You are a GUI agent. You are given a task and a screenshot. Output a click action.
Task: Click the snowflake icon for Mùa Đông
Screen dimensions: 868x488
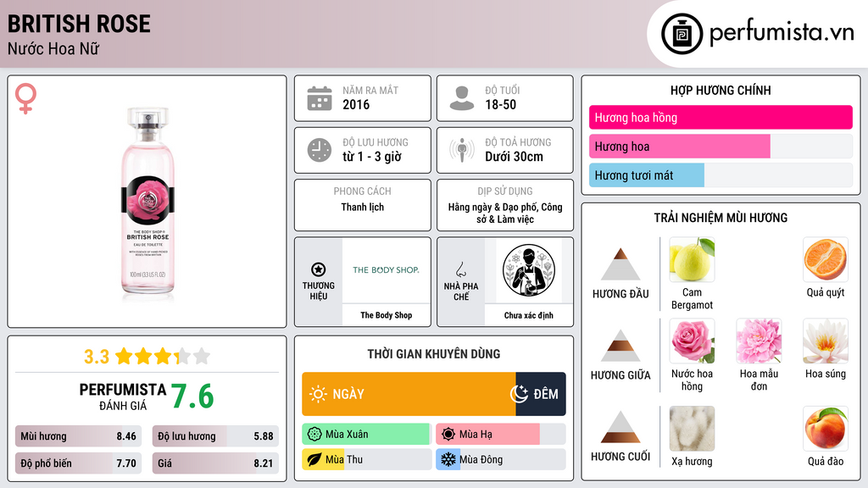[x=448, y=460]
